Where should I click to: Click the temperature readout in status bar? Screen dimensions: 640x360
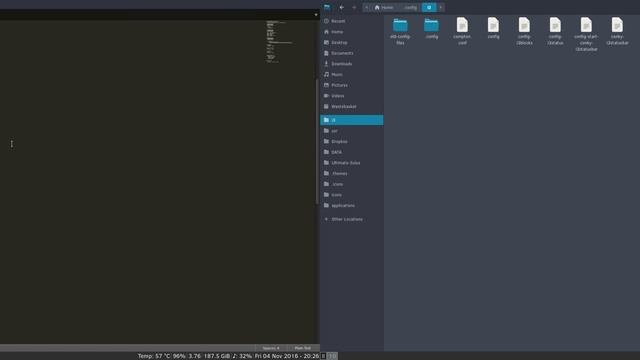[154, 356]
